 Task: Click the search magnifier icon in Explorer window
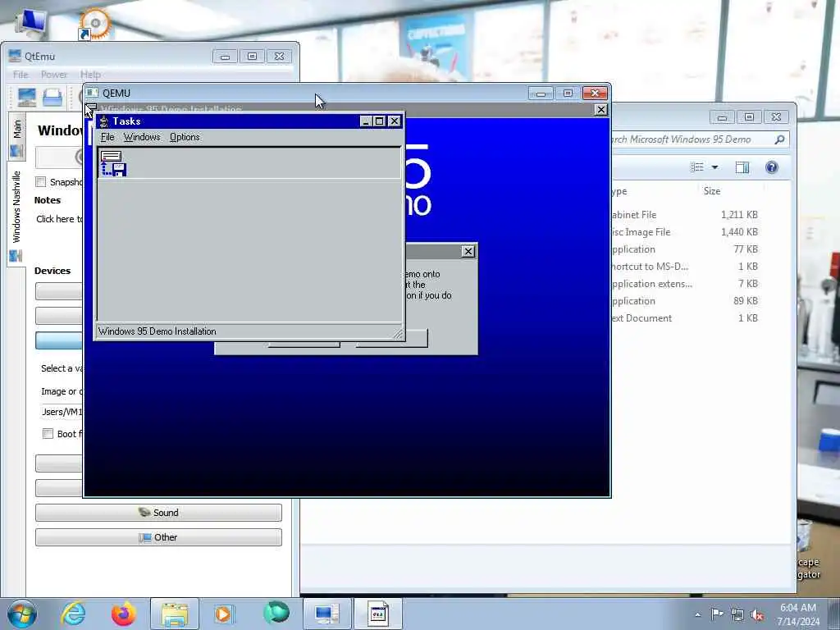pyautogui.click(x=779, y=139)
